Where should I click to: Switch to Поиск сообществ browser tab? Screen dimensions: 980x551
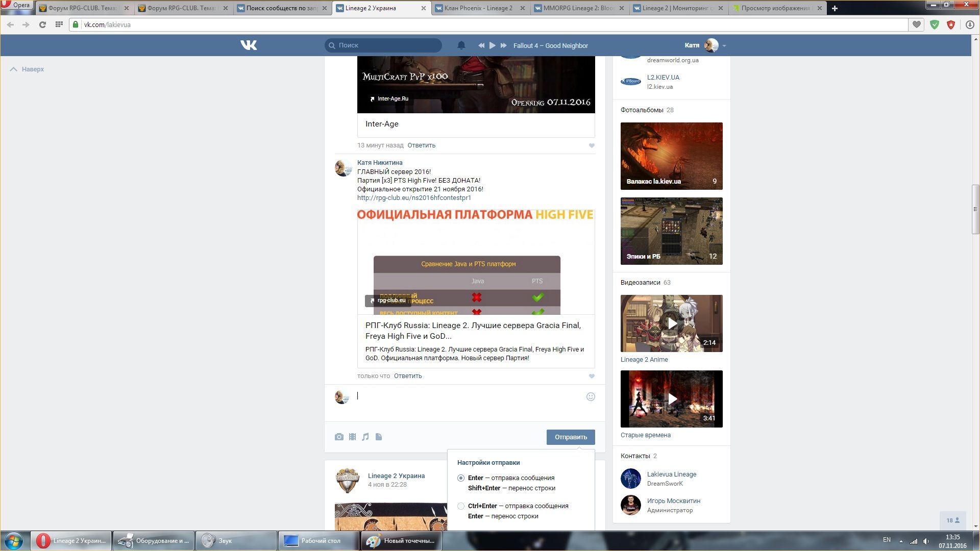click(281, 8)
